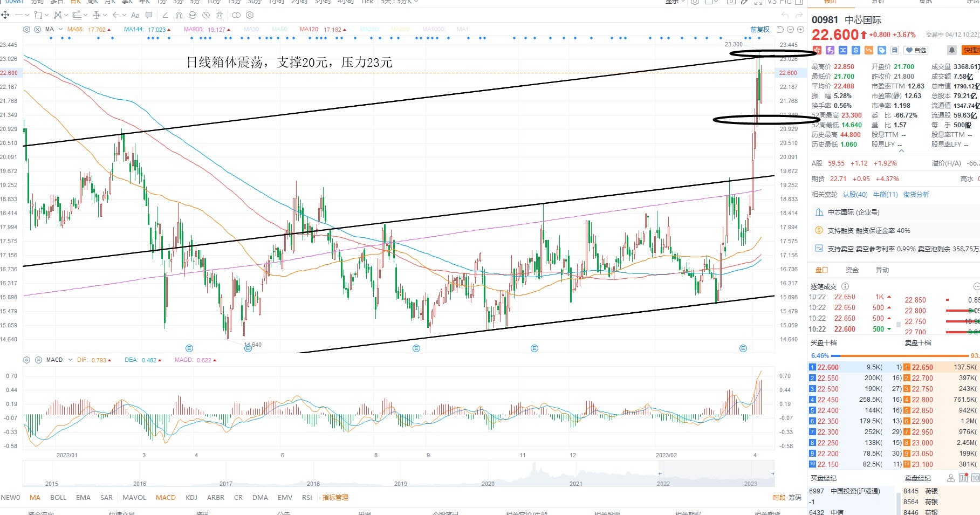This screenshot has width=980, height=515.
Task: Switch to 资金 tab in order panel
Action: click(852, 270)
